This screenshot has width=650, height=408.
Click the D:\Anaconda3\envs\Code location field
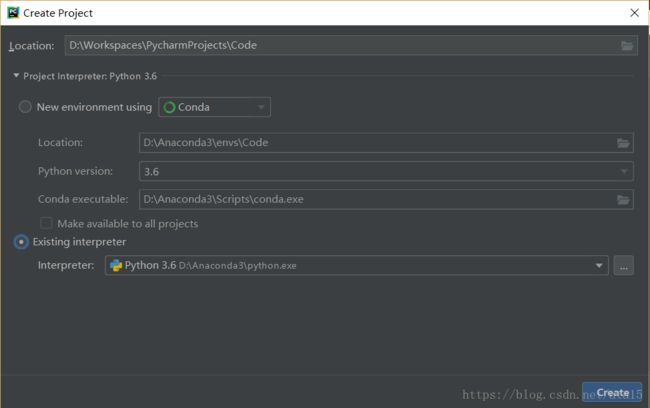point(386,143)
